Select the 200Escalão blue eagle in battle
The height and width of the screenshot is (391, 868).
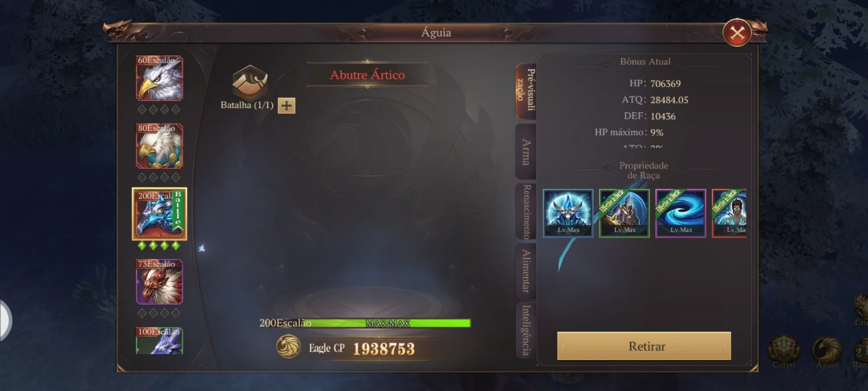tap(159, 214)
